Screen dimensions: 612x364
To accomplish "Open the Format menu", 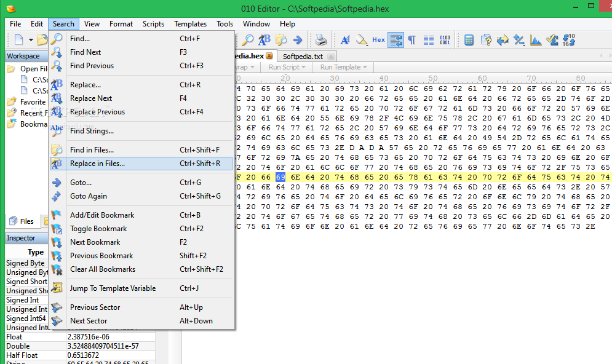I will click(x=121, y=24).
